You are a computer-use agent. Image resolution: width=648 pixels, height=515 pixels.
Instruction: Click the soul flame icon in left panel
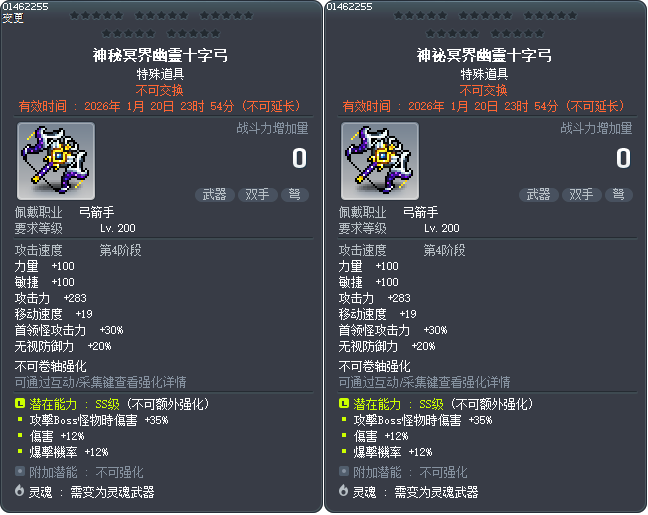click(19, 491)
